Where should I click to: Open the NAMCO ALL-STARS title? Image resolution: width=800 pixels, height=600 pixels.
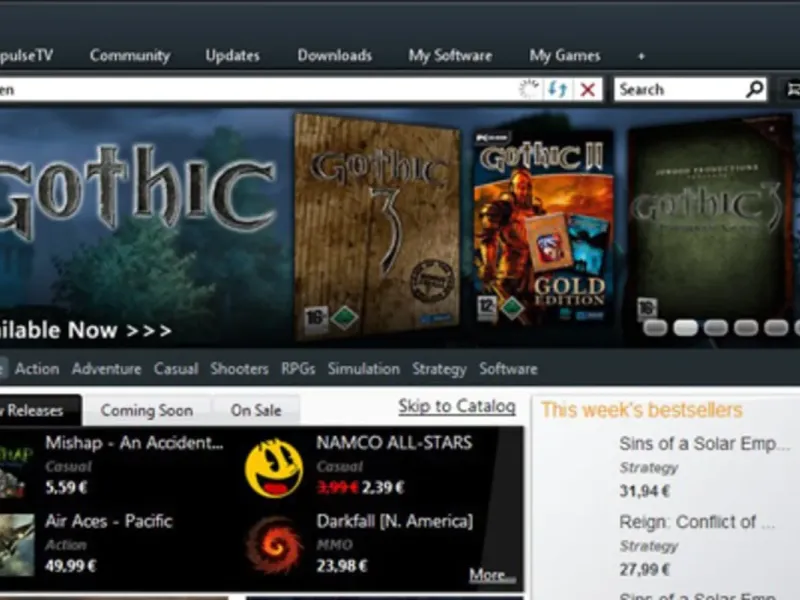click(394, 443)
